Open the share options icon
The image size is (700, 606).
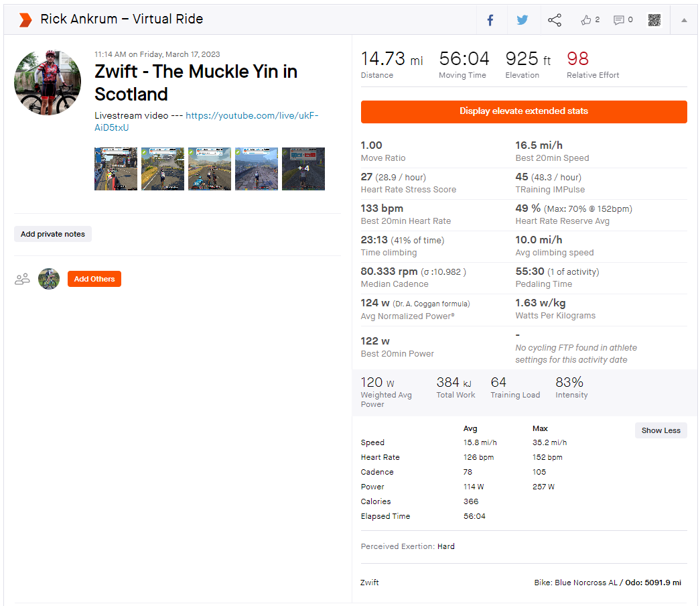pos(555,20)
